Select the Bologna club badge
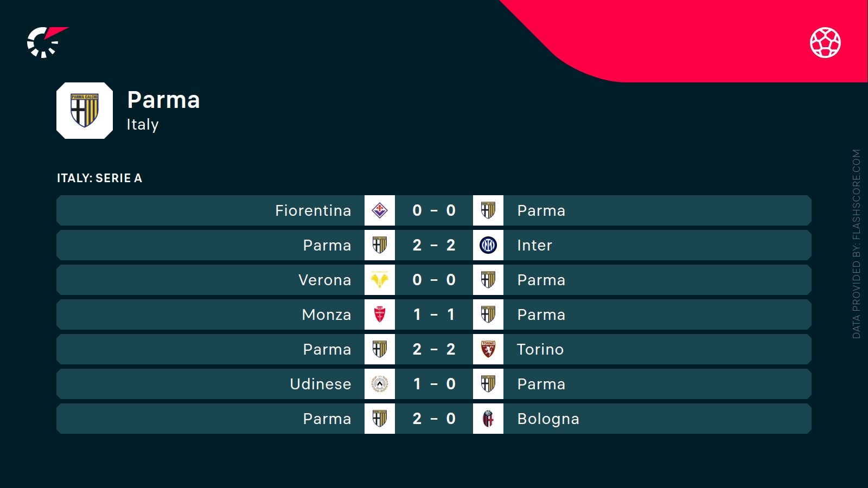Viewport: 868px width, 488px height. (x=488, y=419)
